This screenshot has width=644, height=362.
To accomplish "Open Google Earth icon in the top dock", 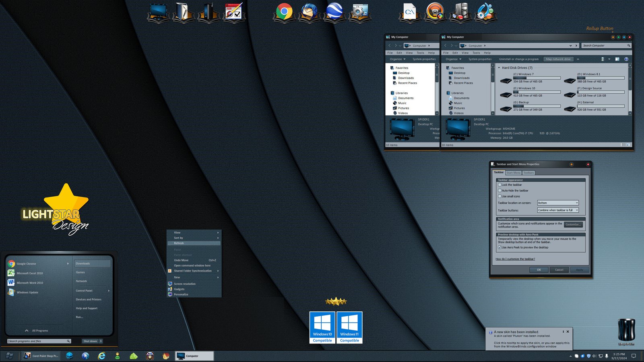I will tap(334, 12).
